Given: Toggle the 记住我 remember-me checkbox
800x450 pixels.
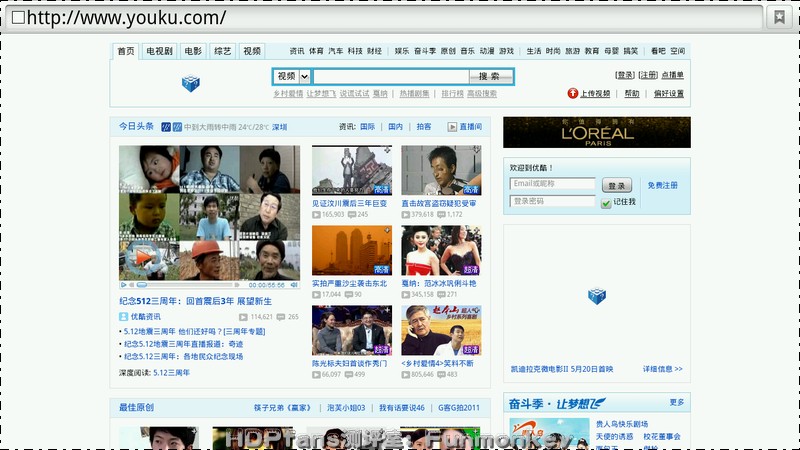Looking at the screenshot, I should click(x=606, y=203).
